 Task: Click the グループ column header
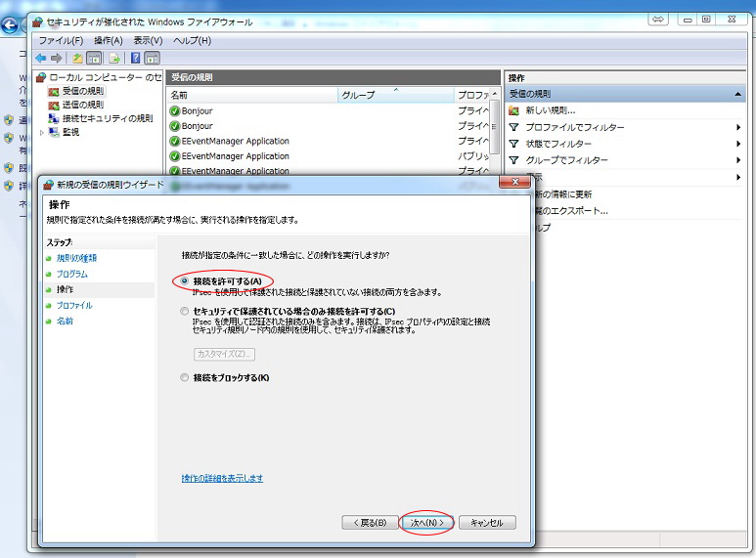(x=395, y=95)
